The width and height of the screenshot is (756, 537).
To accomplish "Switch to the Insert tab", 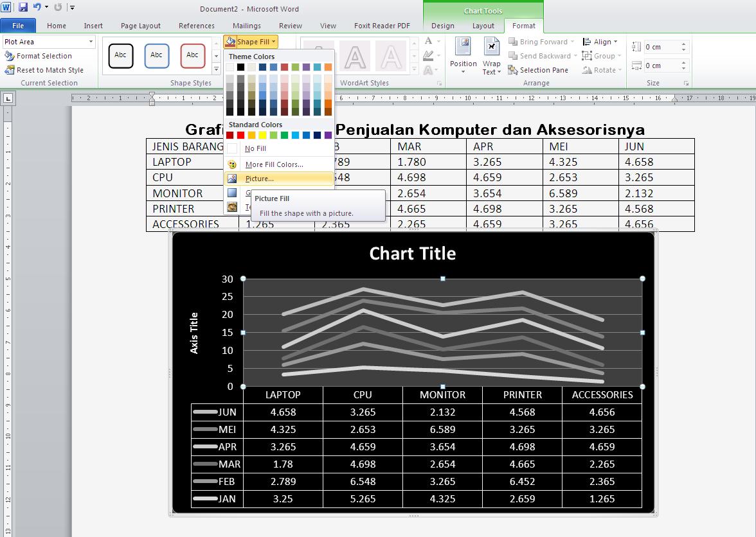I will (93, 26).
